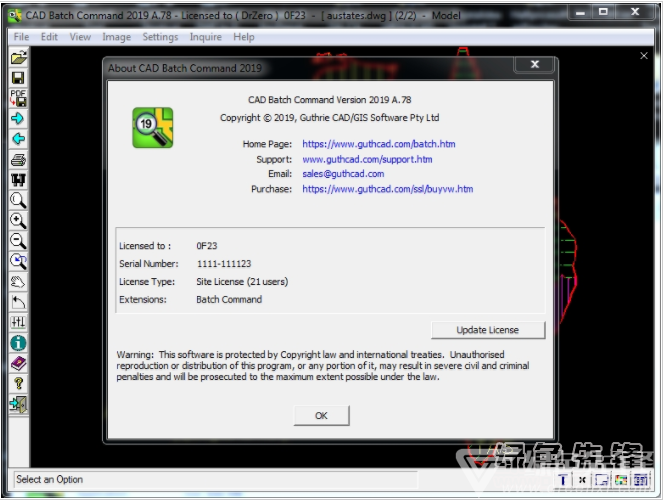
Task: Click the serial number 1111-111123 text
Action: click(224, 264)
